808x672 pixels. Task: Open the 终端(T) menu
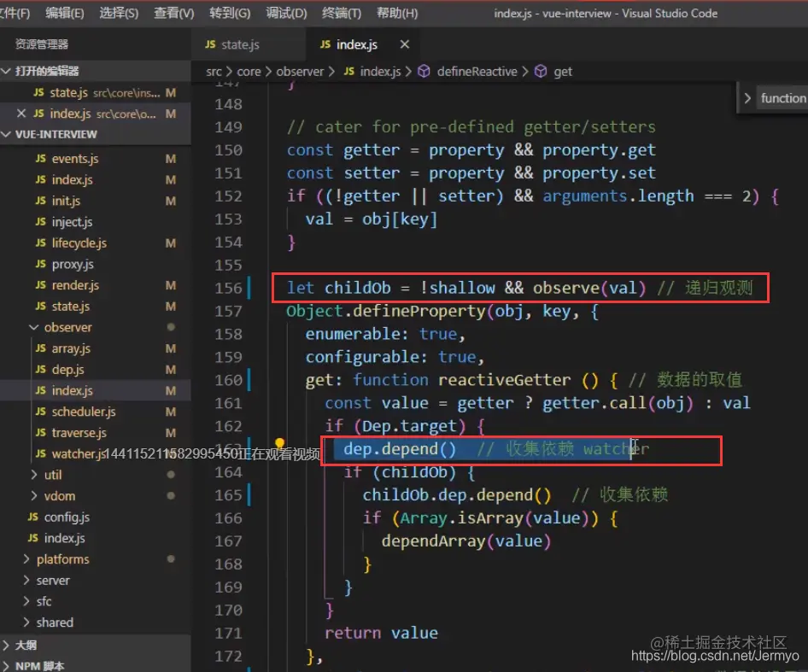[341, 13]
